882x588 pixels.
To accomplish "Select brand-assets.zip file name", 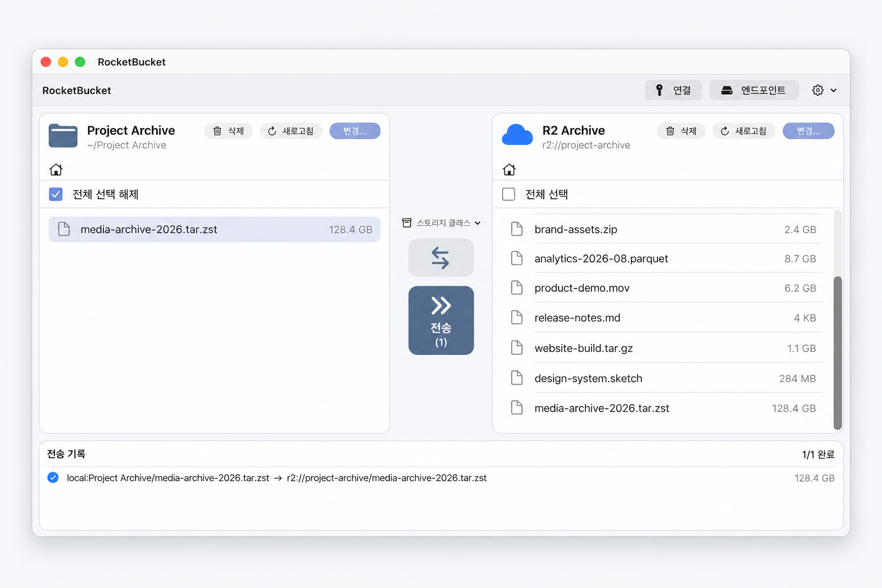I will pyautogui.click(x=576, y=230).
